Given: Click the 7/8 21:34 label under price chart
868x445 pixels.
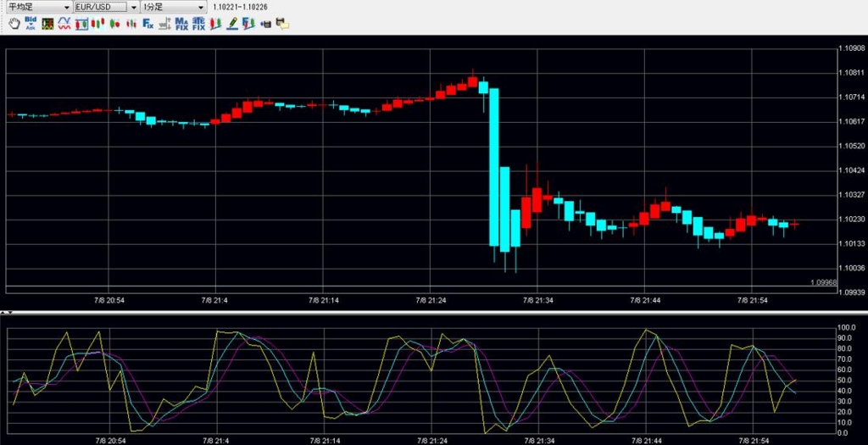Looking at the screenshot, I should 538,301.
